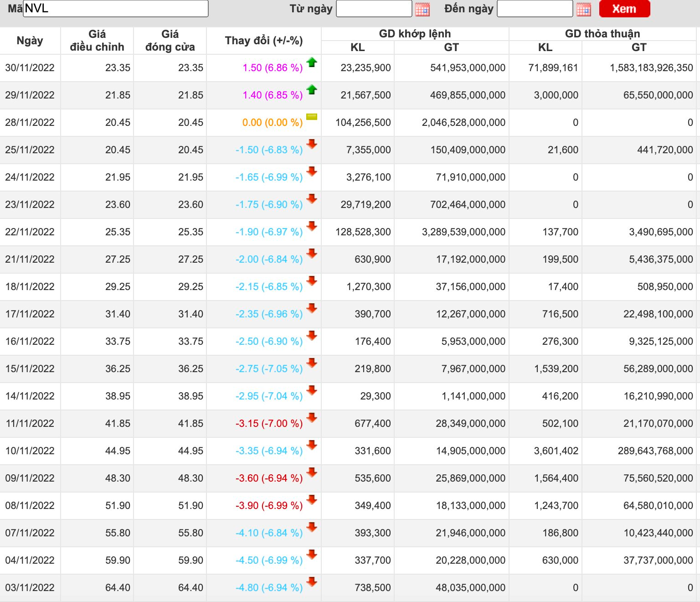
Task: Select the 30/11/2022 date cell
Action: (30, 68)
